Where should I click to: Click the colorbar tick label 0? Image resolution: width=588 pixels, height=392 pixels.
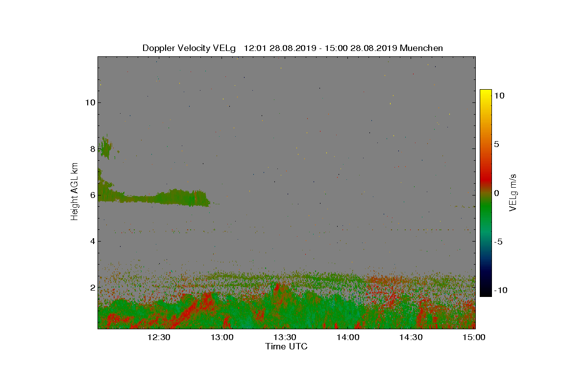tap(496, 193)
